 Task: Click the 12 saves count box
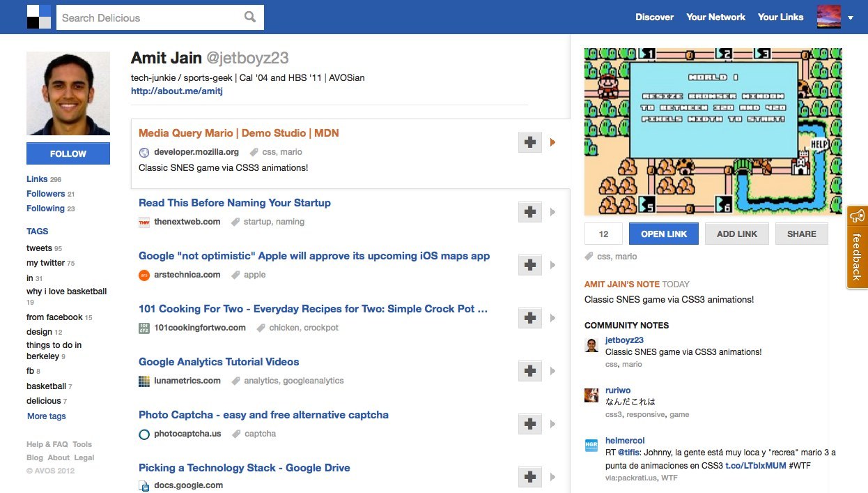[603, 234]
